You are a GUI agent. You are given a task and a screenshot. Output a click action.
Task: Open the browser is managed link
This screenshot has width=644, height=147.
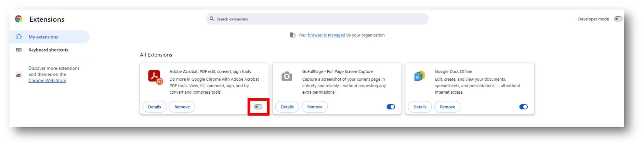(x=326, y=35)
